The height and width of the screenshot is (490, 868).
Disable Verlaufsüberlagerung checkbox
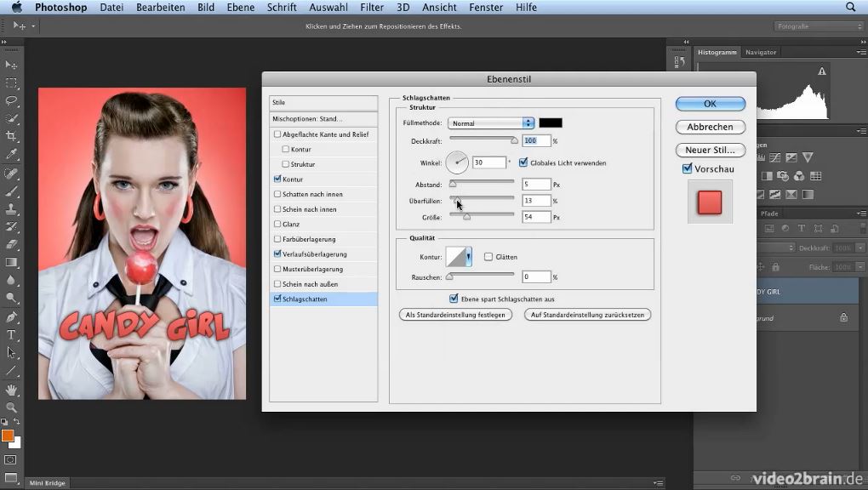click(277, 254)
